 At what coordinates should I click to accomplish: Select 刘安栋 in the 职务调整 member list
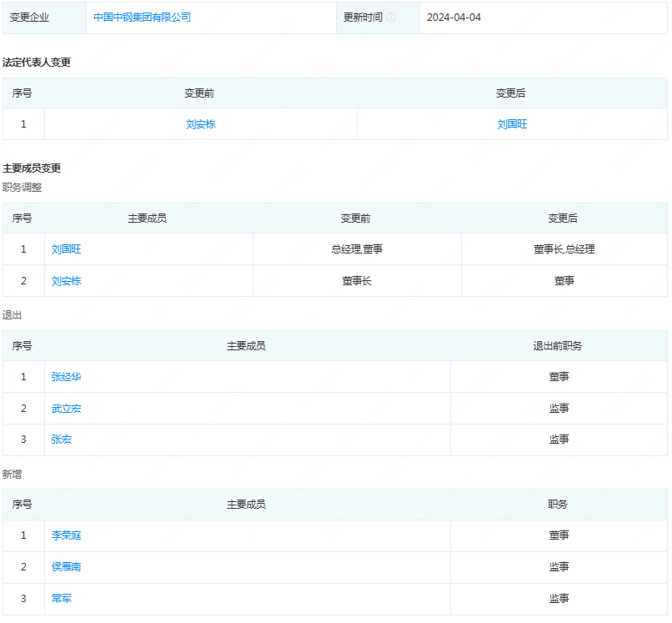(67, 281)
